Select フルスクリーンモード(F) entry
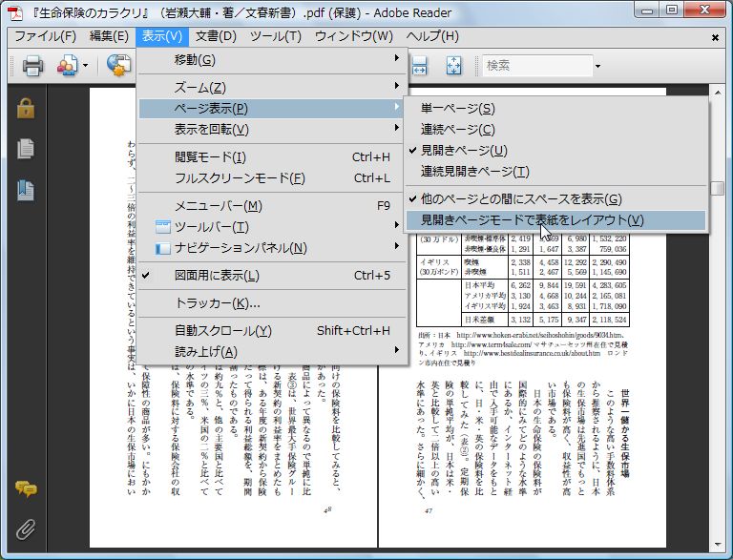The image size is (733, 560). pos(272,178)
